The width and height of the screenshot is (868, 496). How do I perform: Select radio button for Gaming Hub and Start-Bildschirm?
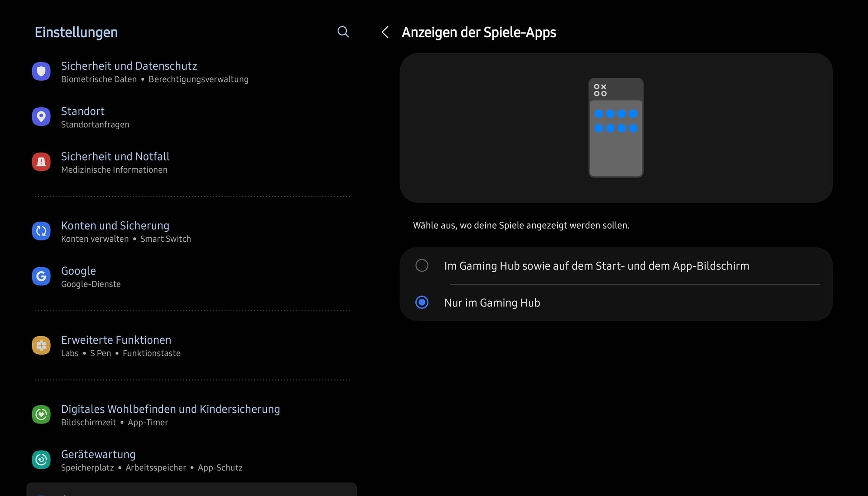coord(422,266)
